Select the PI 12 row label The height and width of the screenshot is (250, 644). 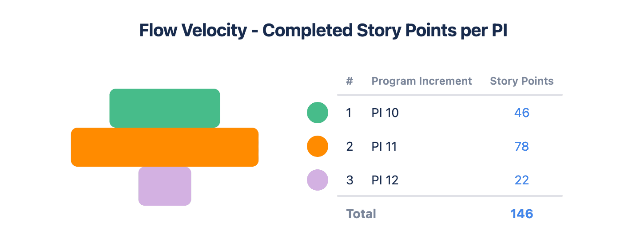coord(385,180)
